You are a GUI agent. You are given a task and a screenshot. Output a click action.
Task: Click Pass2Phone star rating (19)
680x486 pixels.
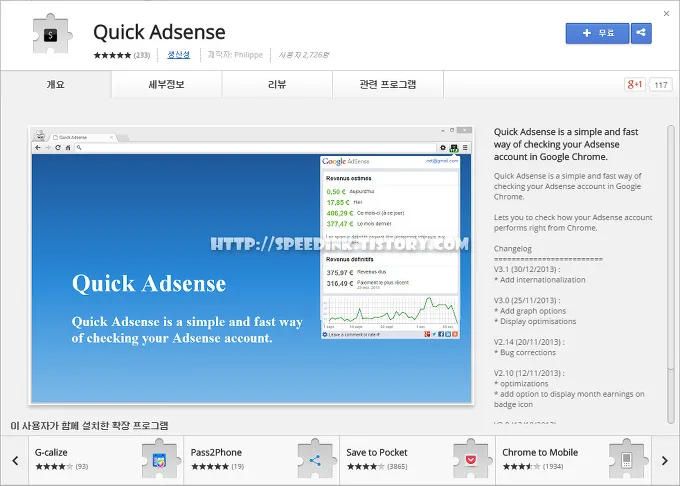pos(217,466)
